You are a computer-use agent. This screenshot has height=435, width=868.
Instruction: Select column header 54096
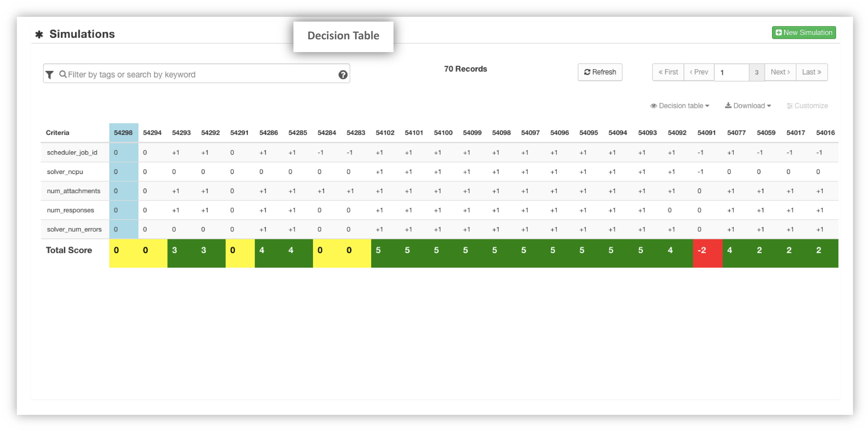coord(560,133)
